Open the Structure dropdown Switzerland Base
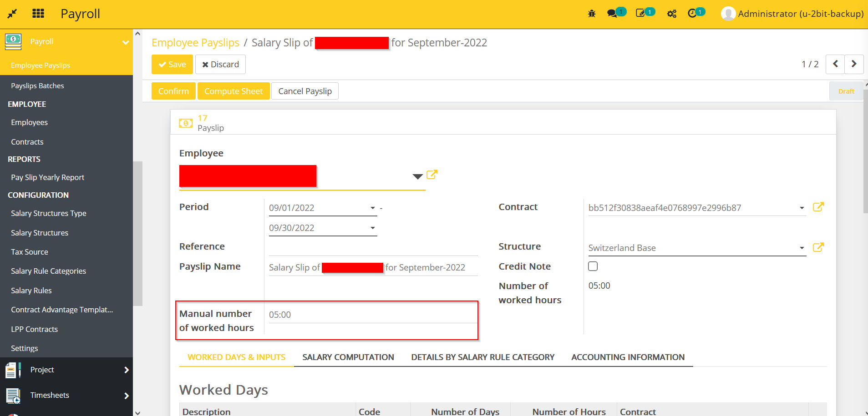This screenshot has width=868, height=416. [x=696, y=248]
